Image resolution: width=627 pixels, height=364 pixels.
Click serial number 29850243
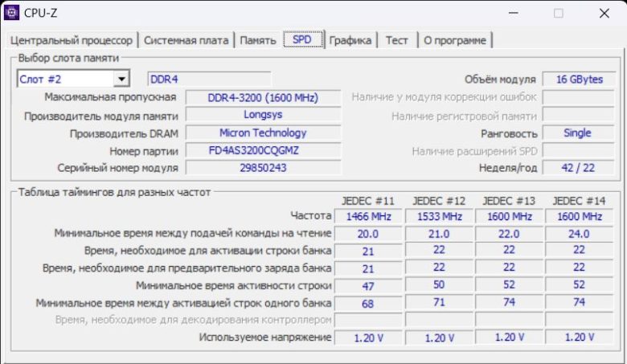[263, 168]
